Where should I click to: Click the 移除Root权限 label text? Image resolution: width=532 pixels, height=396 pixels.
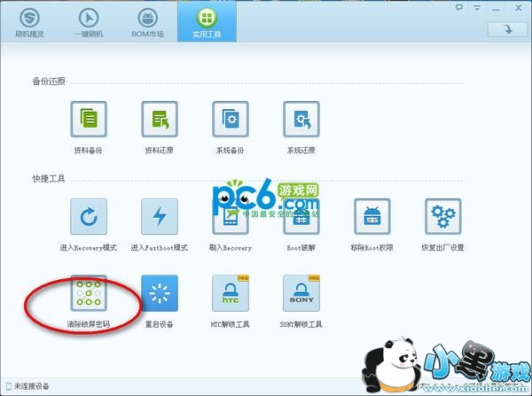[372, 247]
